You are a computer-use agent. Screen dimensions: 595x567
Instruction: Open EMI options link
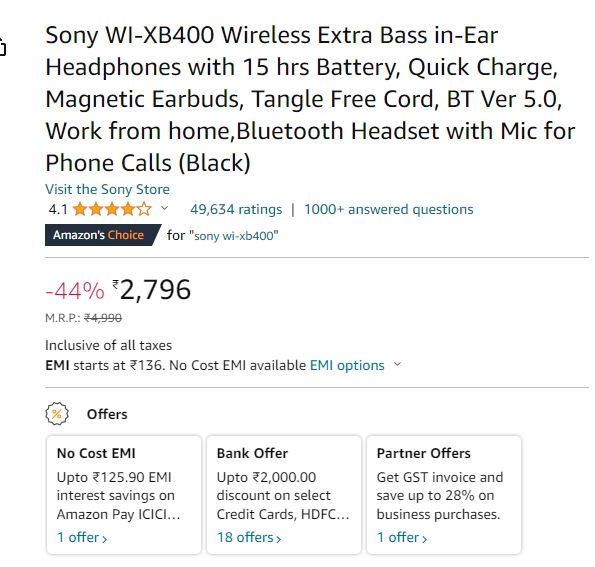tap(347, 365)
